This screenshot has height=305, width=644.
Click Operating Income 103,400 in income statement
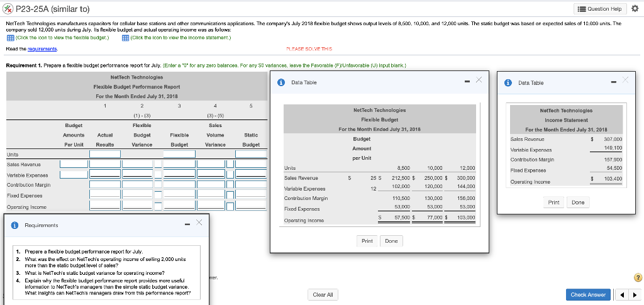[x=614, y=179]
